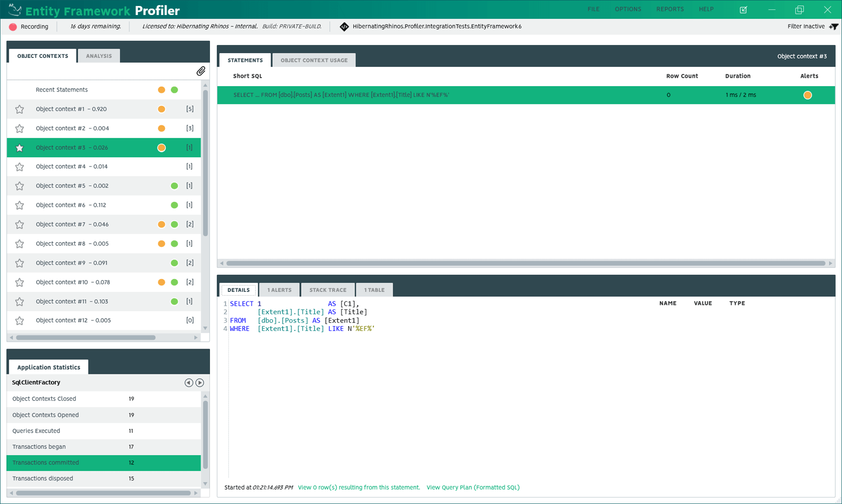Screen dimensions: 842x504
Task: Go to next statistics page arrow
Action: [200, 382]
